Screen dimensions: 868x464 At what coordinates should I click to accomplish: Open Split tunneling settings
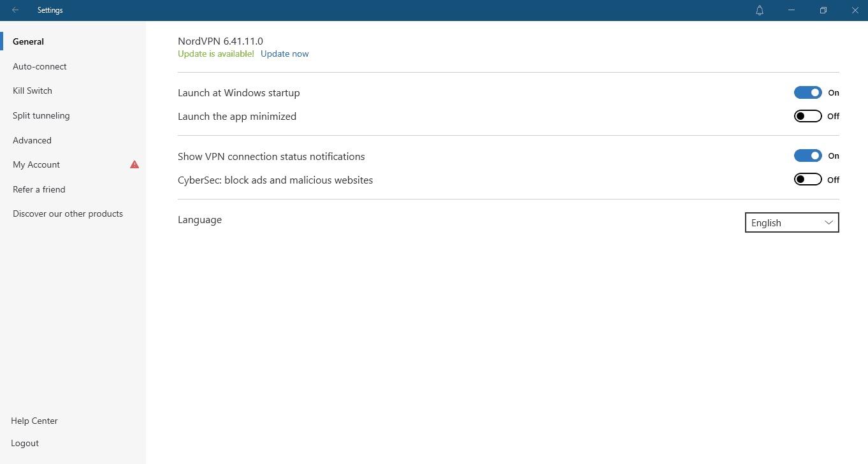tap(41, 115)
